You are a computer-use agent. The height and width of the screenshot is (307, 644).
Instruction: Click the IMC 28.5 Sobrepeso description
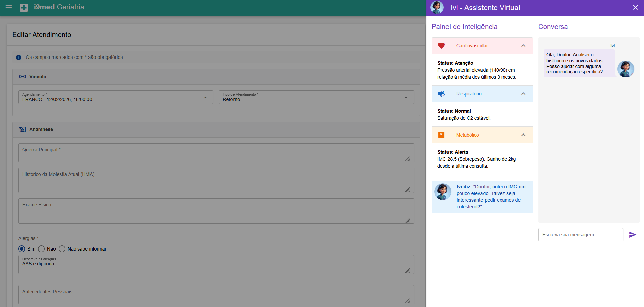pyautogui.click(x=476, y=163)
